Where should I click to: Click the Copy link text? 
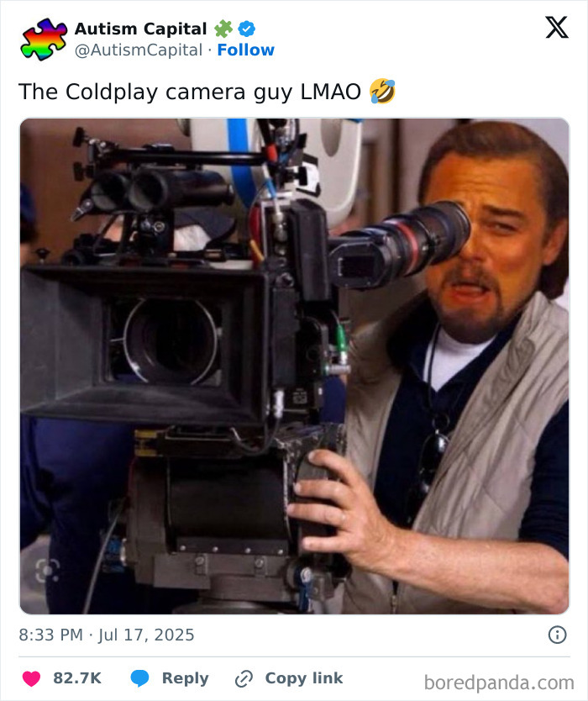[x=304, y=678]
